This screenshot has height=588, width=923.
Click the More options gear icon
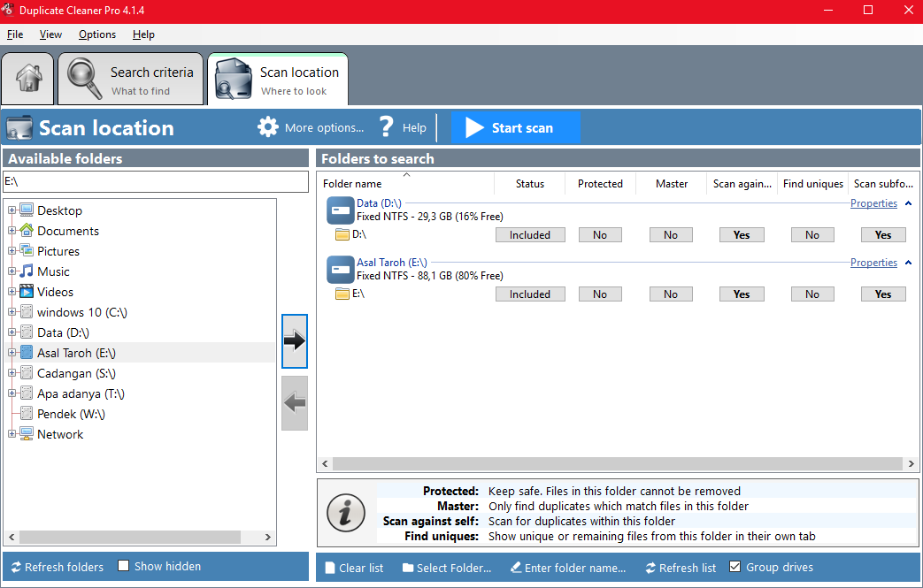click(x=268, y=127)
